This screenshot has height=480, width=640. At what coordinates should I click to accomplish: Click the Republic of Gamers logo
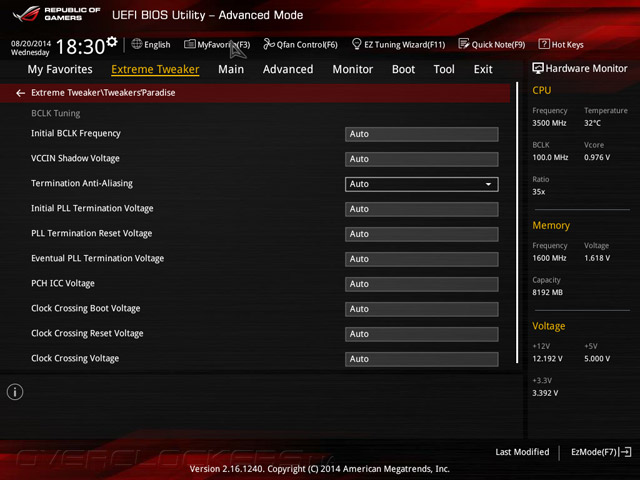[56, 14]
